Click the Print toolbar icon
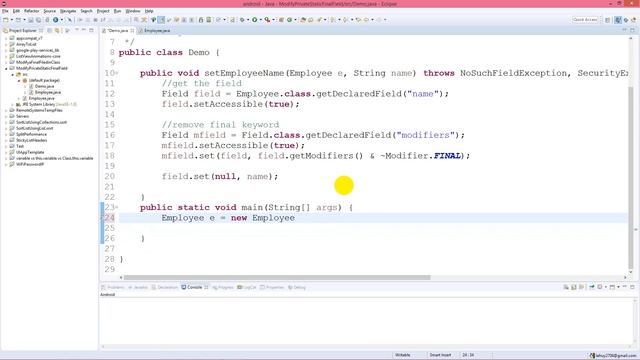The image size is (640, 360). coord(47,20)
